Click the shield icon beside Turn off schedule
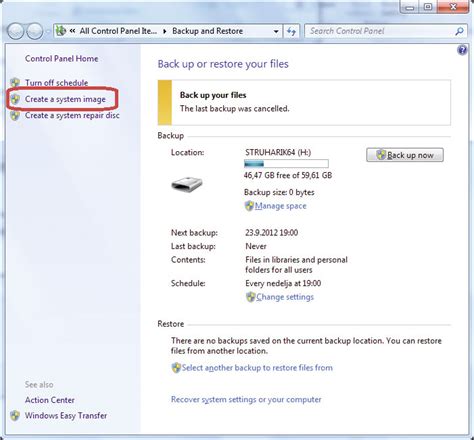This screenshot has width=474, height=440. click(x=15, y=82)
